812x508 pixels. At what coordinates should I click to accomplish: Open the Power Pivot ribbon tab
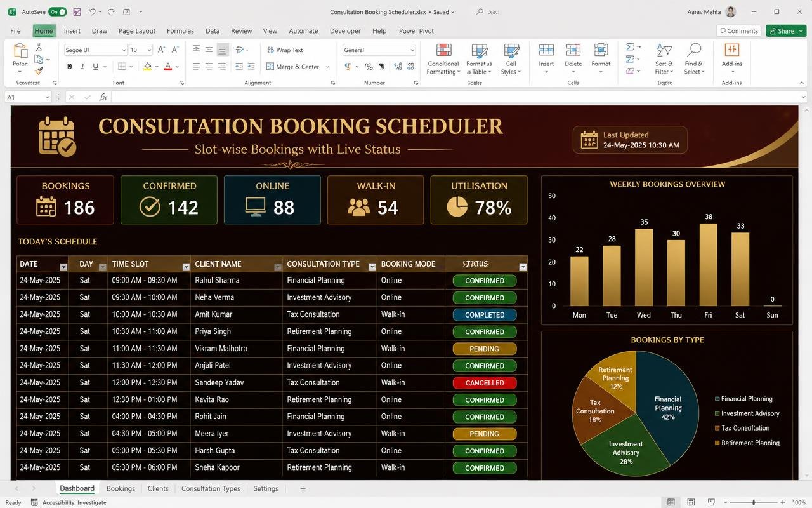416,30
